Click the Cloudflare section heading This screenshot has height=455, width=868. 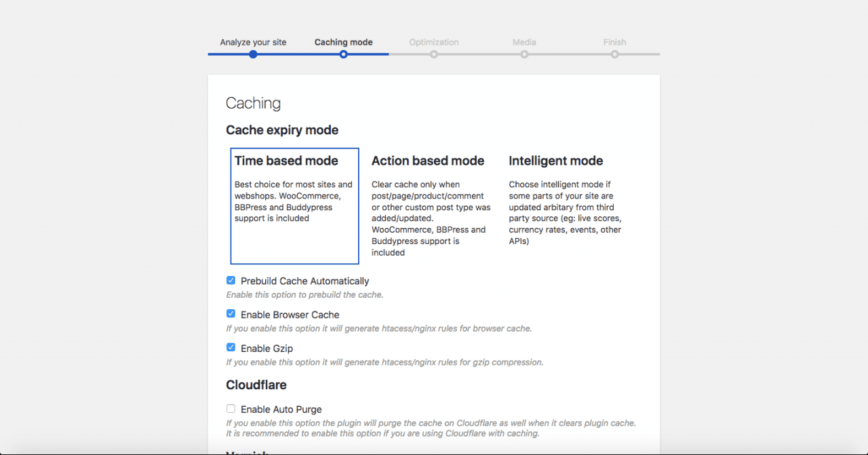point(256,384)
